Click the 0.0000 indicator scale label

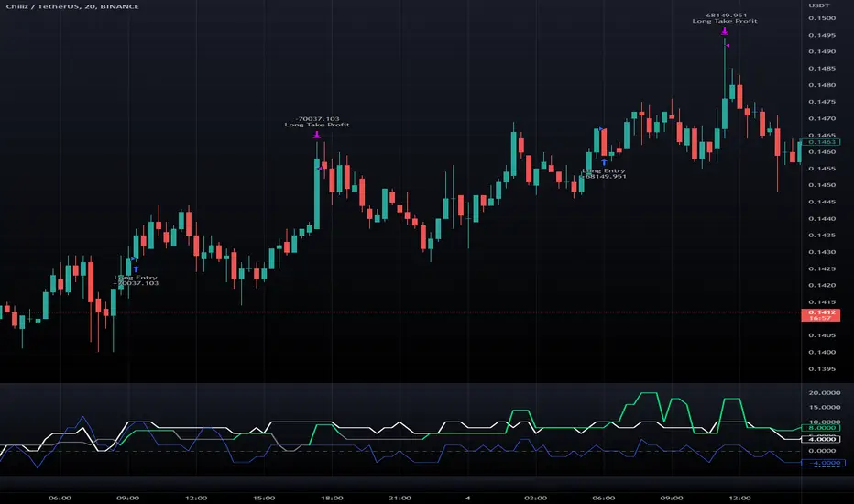click(822, 451)
